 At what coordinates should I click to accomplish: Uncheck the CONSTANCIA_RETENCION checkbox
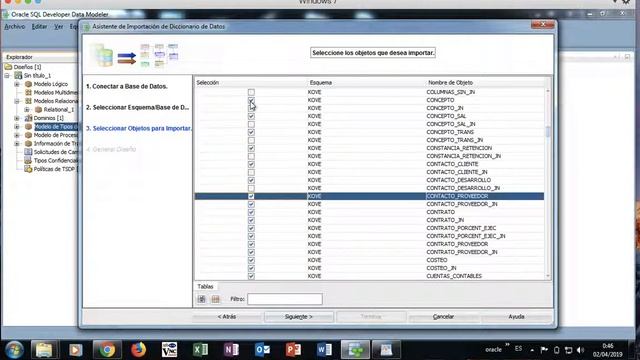(x=251, y=148)
